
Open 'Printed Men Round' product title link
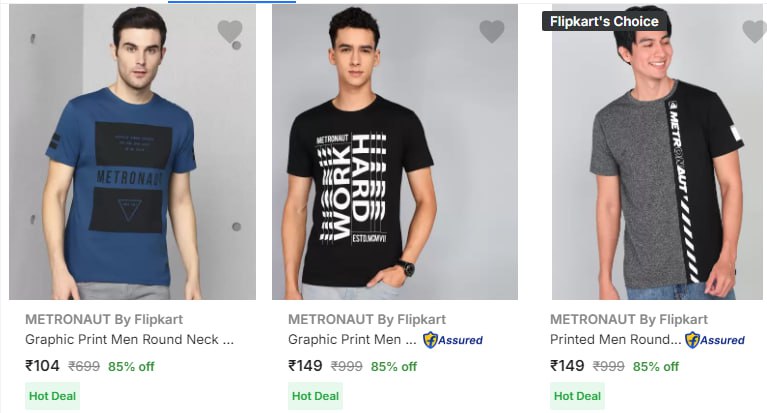pos(614,339)
